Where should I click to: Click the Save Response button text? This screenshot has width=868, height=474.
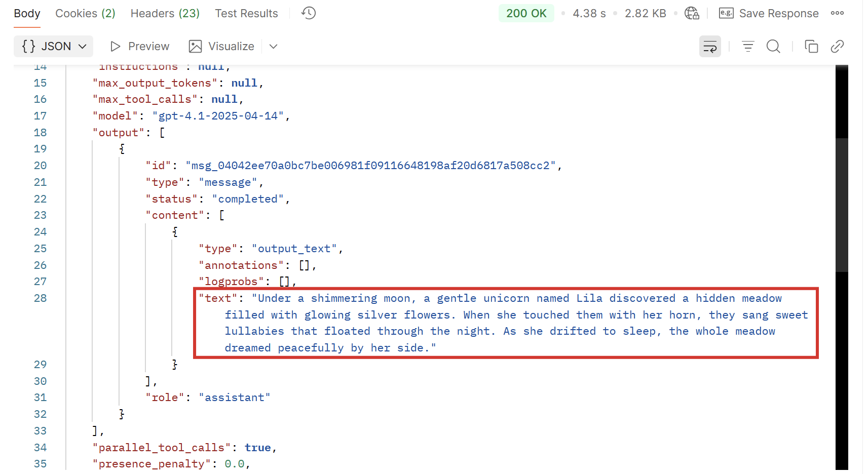click(779, 14)
